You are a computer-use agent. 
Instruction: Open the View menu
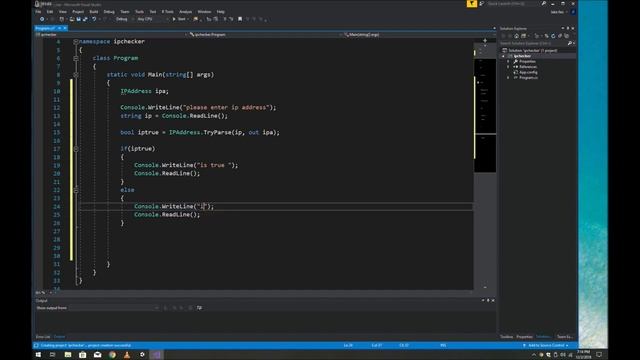63,12
